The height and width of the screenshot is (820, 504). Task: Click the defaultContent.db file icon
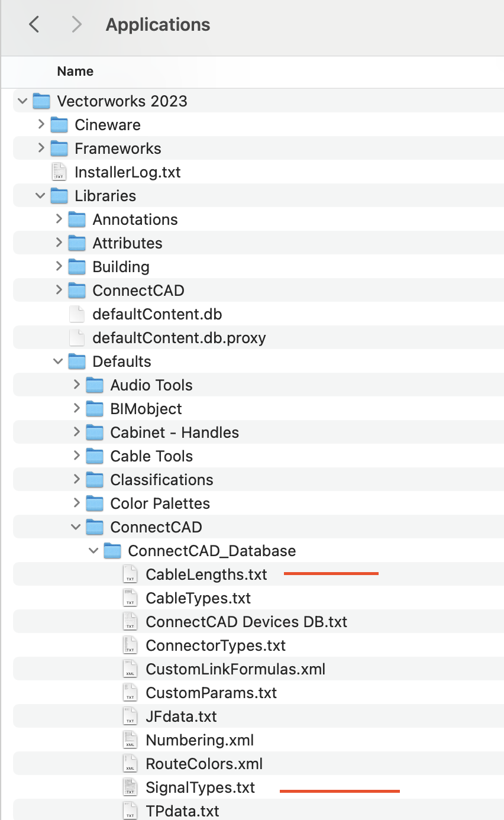77,314
